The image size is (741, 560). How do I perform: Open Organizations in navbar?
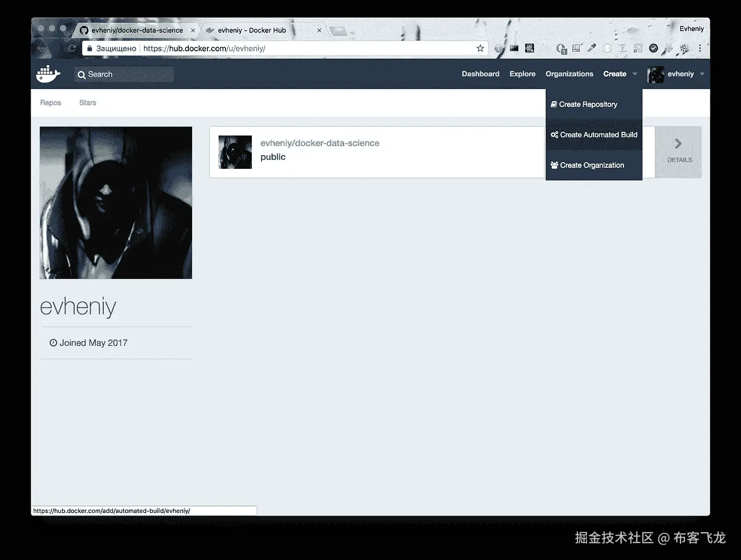point(570,74)
